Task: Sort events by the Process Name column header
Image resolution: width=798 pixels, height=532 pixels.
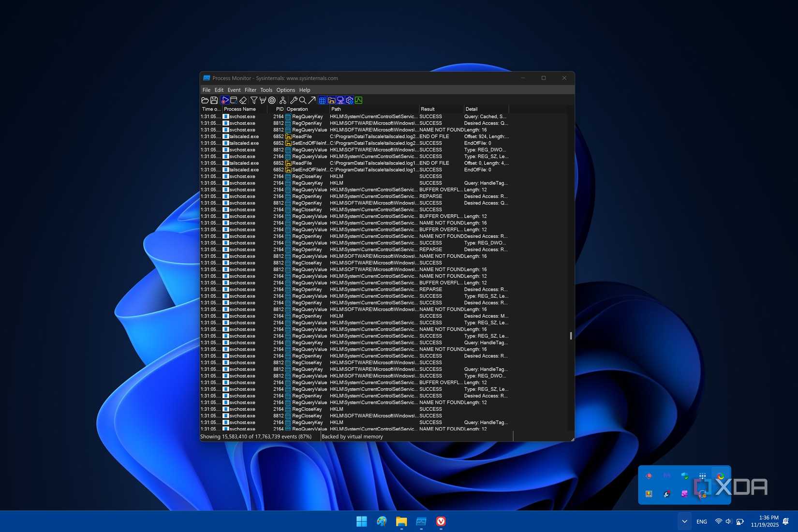Action: point(239,109)
